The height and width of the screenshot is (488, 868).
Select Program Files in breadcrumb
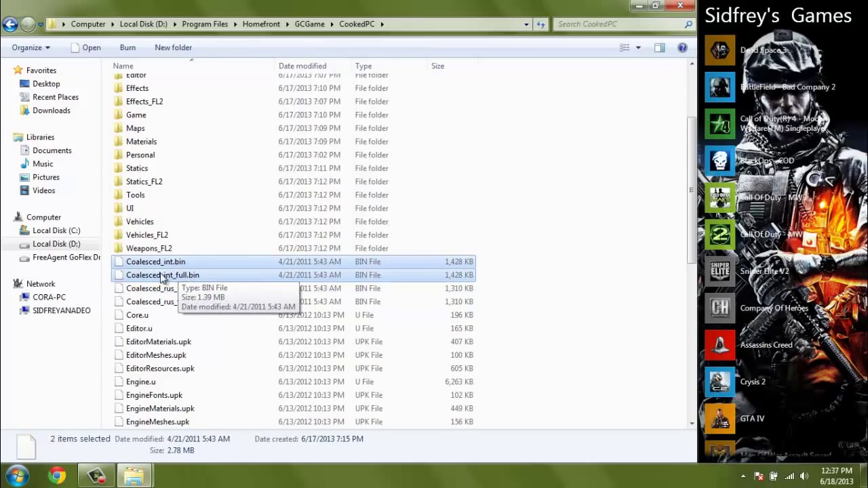pyautogui.click(x=205, y=24)
